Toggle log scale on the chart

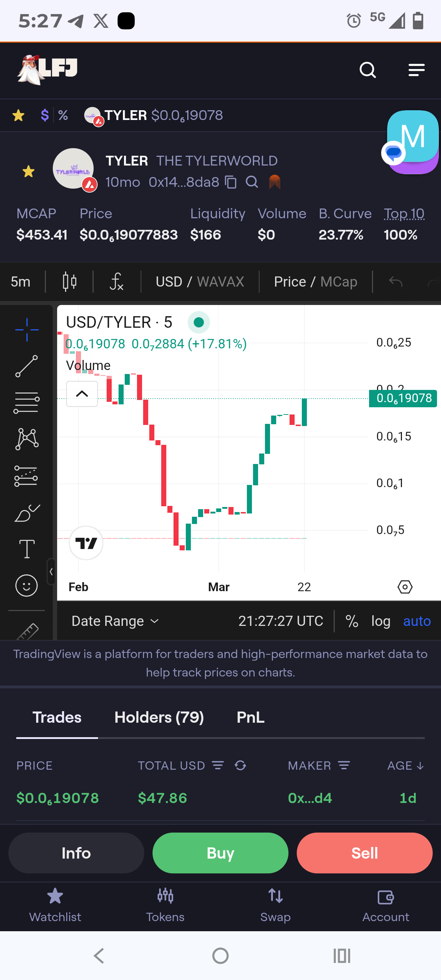pos(381,621)
